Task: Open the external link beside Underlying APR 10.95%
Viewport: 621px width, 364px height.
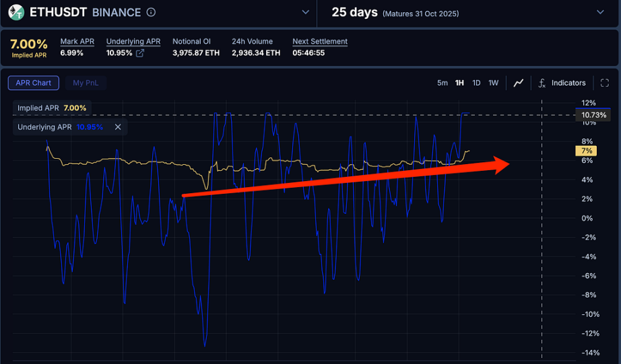Action: pos(140,53)
